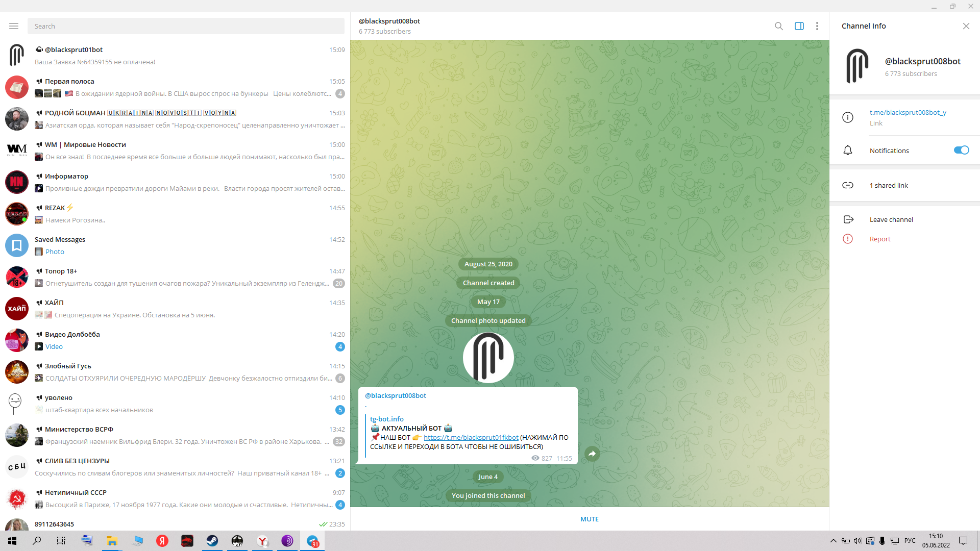Switch input language РУС in tray

coord(910,541)
